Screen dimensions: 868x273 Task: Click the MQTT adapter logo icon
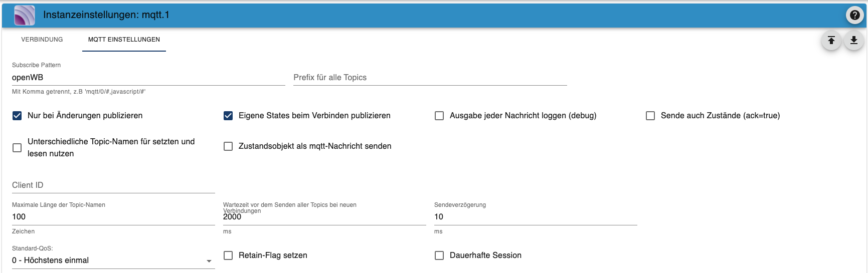point(25,15)
